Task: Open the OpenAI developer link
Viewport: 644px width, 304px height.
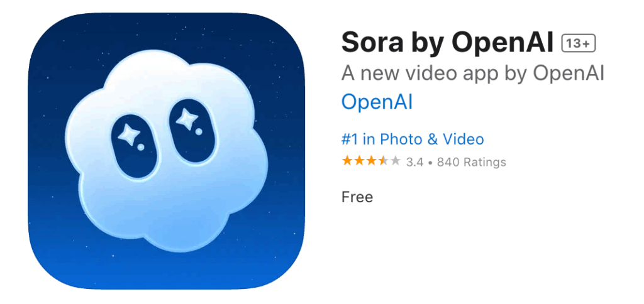Action: click(x=377, y=102)
